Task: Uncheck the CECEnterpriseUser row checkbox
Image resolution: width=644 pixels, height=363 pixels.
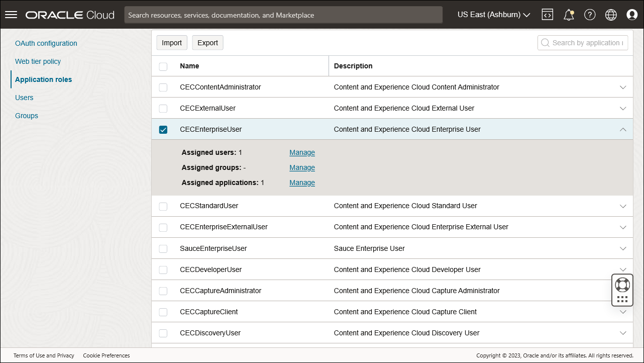Action: click(x=163, y=129)
